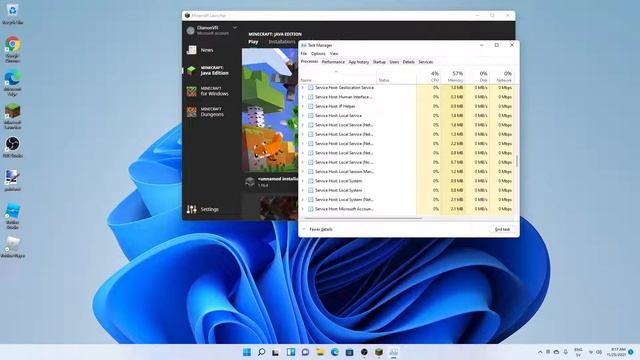Click the Task Manager taskbar icon
This screenshot has width=640, height=360.
[x=393, y=352]
